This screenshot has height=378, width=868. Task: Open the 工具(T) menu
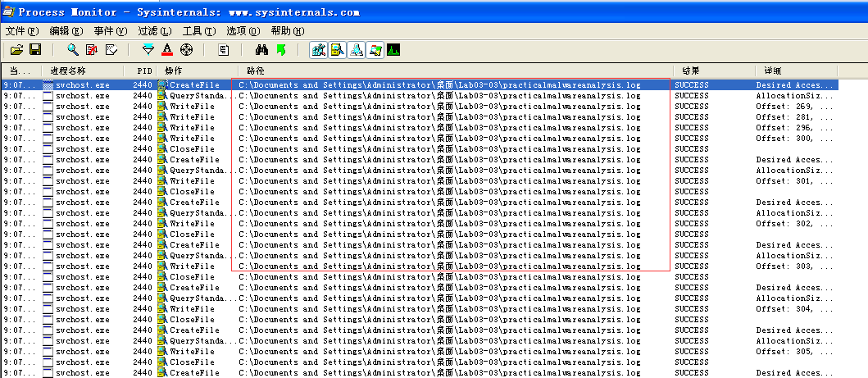(199, 31)
